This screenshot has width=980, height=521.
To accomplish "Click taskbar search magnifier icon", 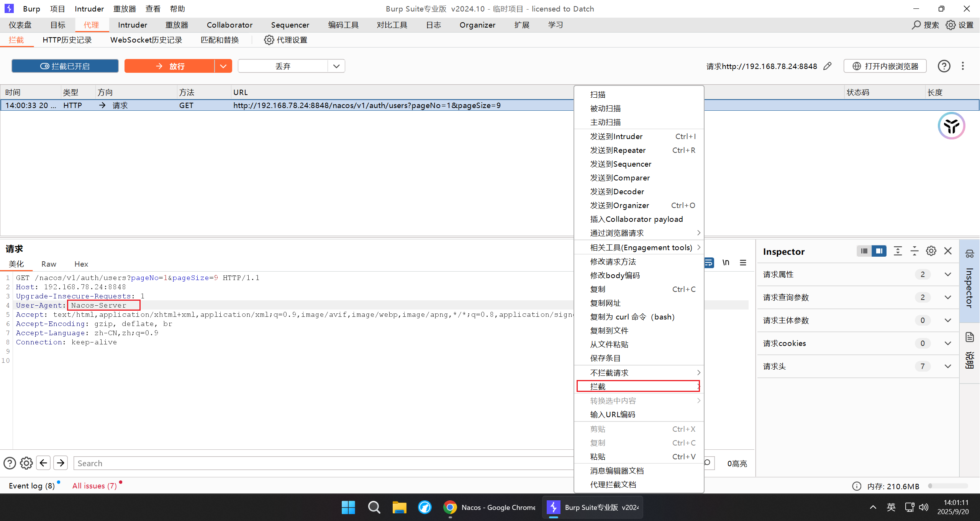I will 374,508.
